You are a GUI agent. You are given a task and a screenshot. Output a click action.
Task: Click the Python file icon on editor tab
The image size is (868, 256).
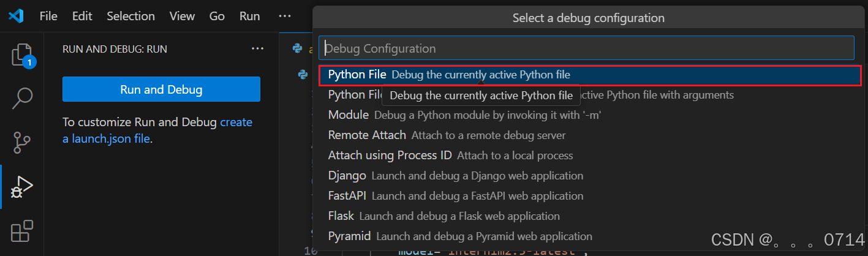pos(298,48)
